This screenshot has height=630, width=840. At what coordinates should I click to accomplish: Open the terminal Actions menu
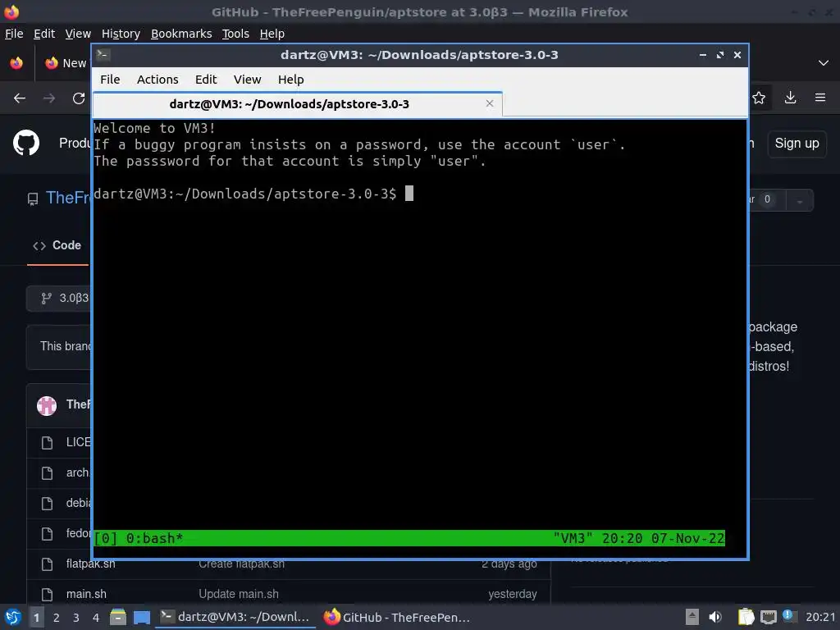pyautogui.click(x=157, y=80)
